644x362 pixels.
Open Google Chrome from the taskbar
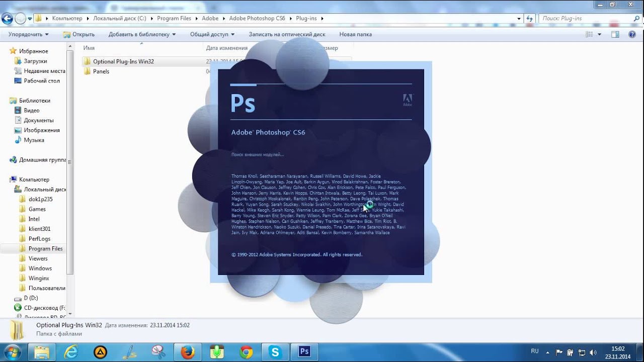[246, 352]
